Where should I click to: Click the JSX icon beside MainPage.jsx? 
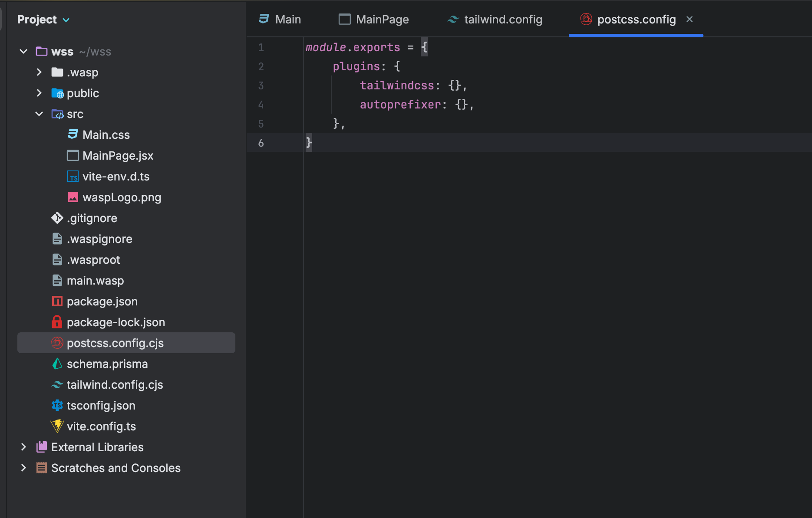[73, 155]
